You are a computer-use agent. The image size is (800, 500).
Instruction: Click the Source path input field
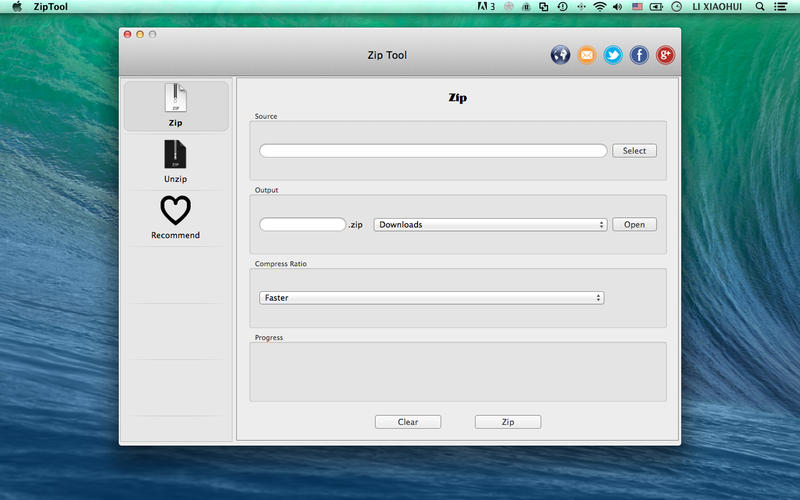(x=433, y=151)
